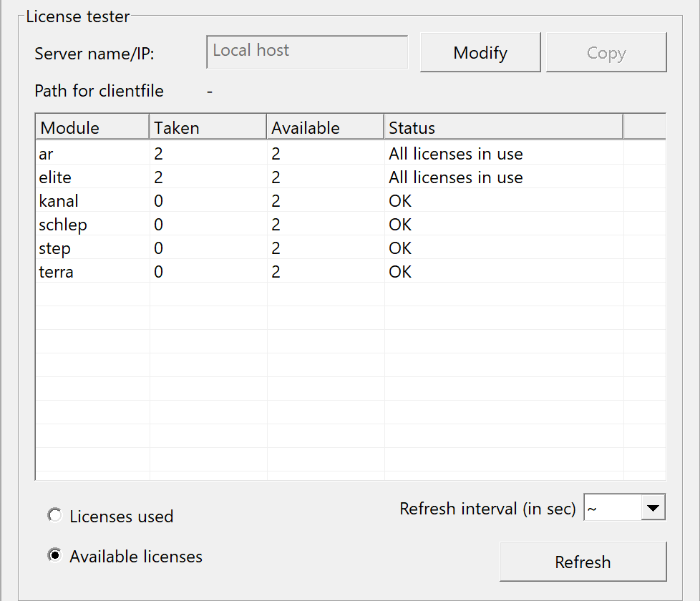Click the OK status of terra

tap(400, 272)
